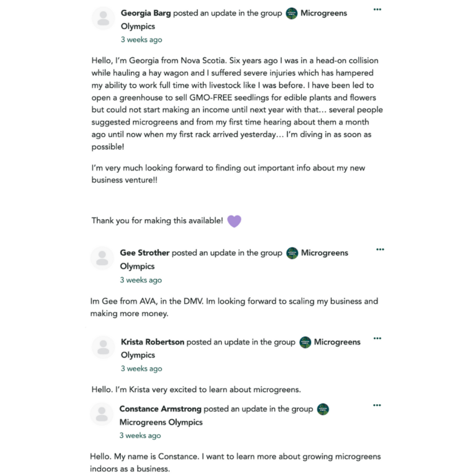Visit Gee Strother's profile name link
This screenshot has width=476, height=476.
pyautogui.click(x=145, y=253)
